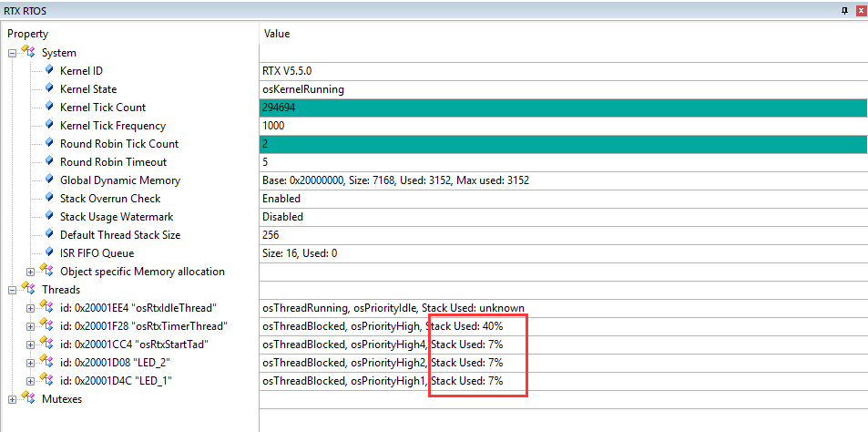
Task: Select the Kernel Tick Frequency label
Action: [x=113, y=127]
